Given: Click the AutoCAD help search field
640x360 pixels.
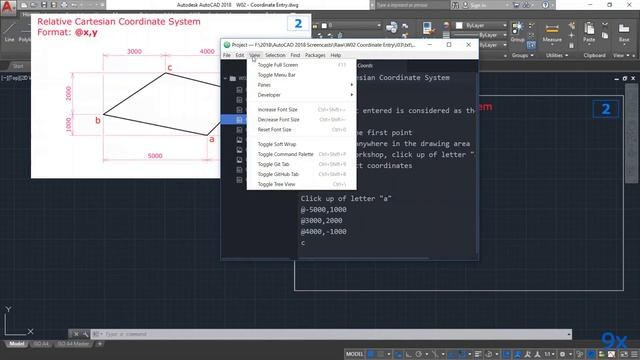Looking at the screenshot, I should tap(411, 5).
